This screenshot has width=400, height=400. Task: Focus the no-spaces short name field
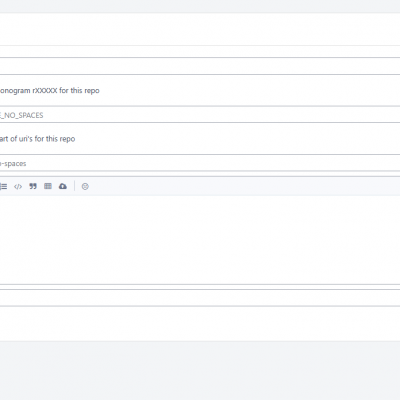(200, 163)
